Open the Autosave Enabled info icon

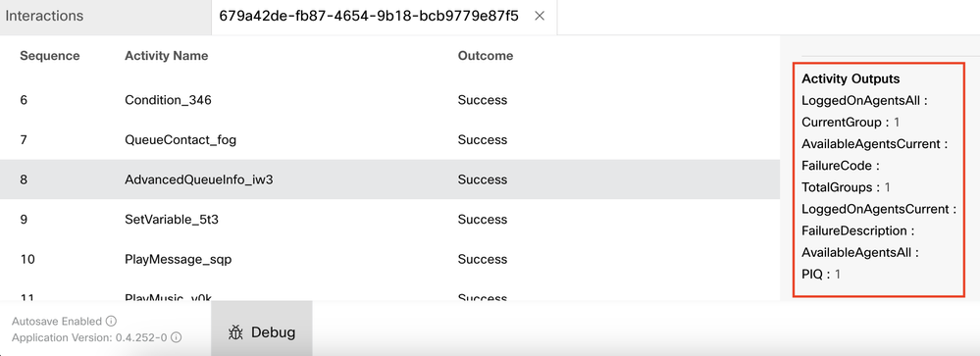[111, 321]
